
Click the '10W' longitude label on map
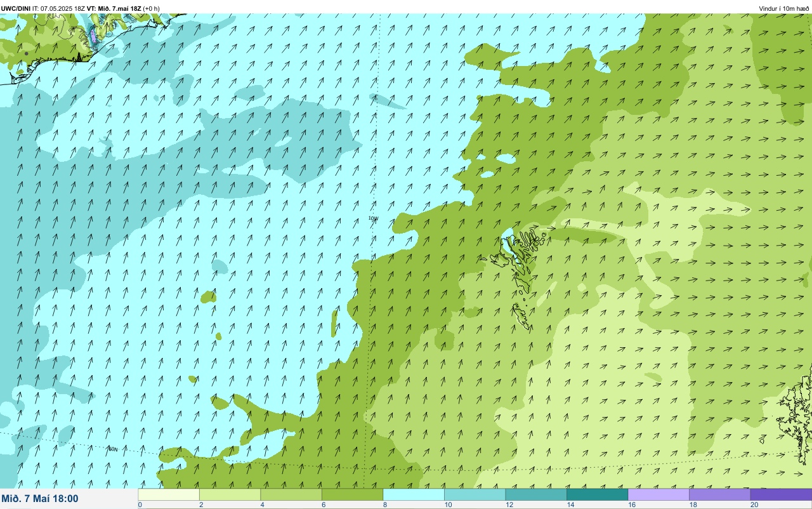click(373, 218)
